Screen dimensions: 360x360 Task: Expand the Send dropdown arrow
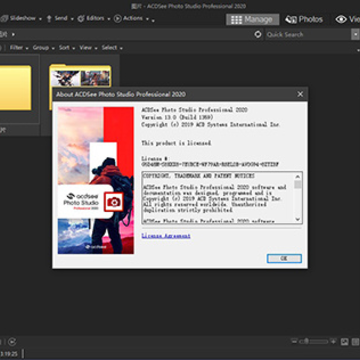click(73, 19)
